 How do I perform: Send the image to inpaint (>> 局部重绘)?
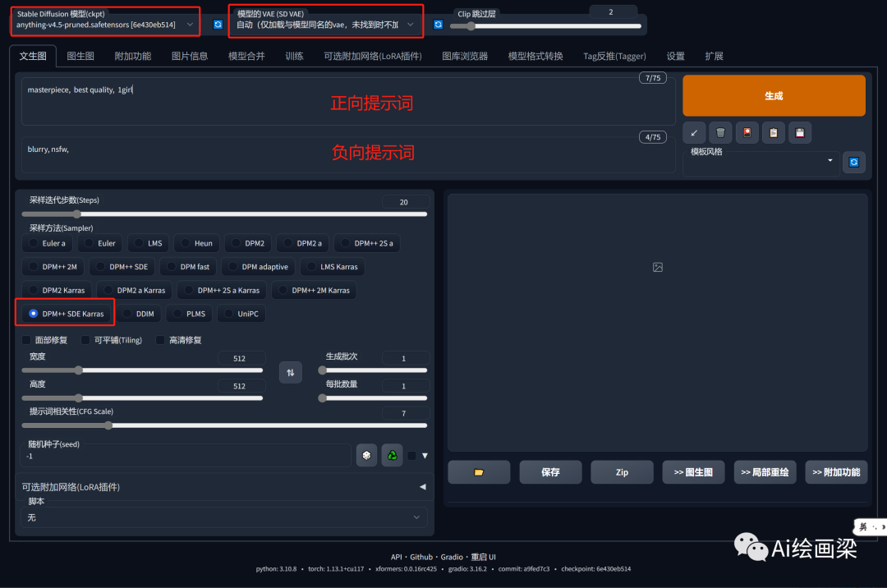pyautogui.click(x=765, y=472)
